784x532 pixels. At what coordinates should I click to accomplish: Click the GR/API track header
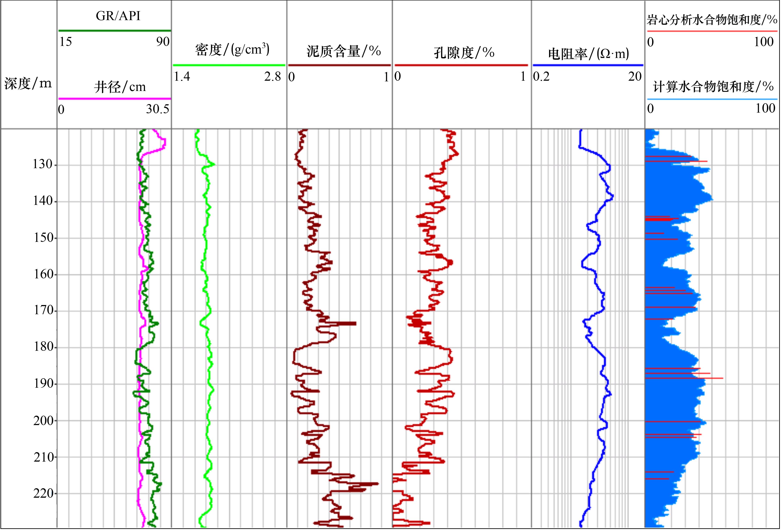pos(118,16)
